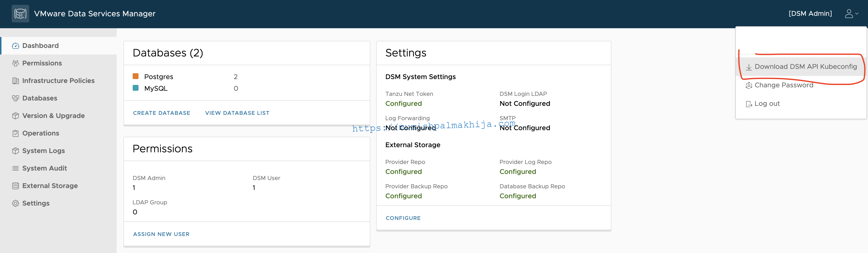Collapse the user menu chevron
This screenshot has height=253, width=868.
(857, 14)
